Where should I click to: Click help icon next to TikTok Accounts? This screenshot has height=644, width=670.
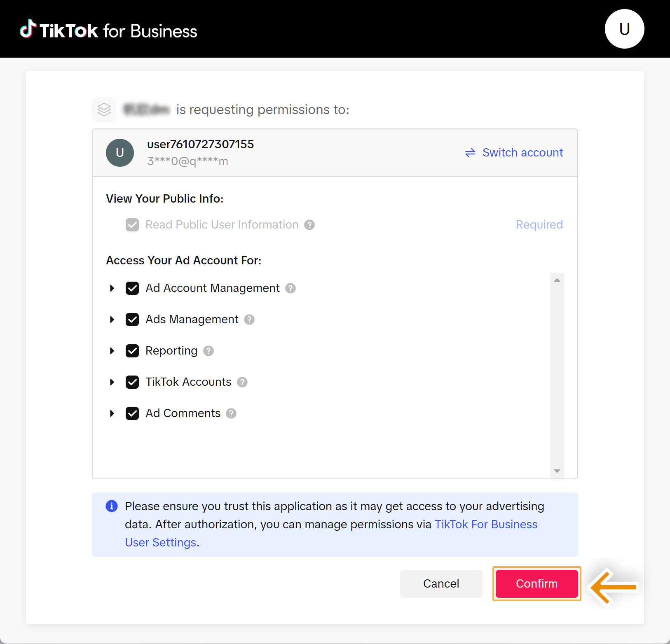coord(242,382)
